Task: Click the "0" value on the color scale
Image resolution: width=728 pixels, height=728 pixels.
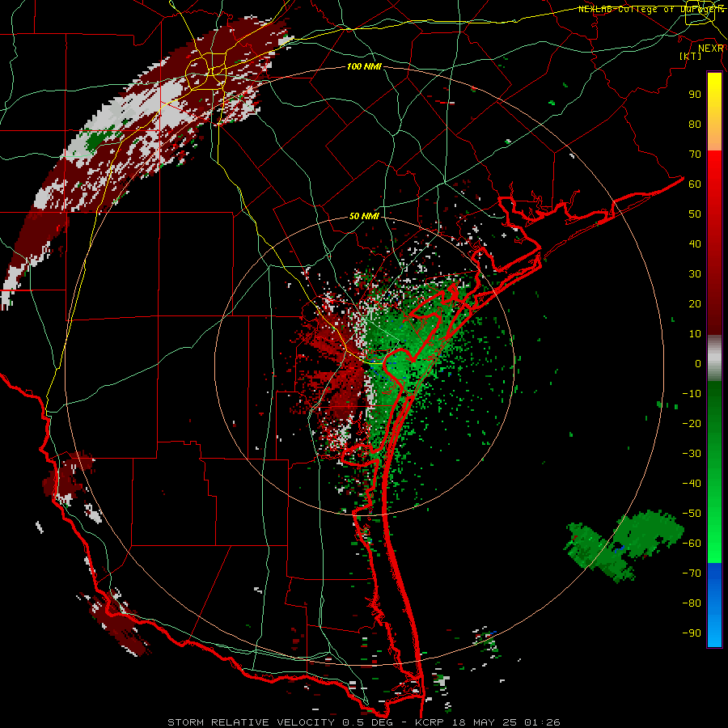Action: (698, 364)
